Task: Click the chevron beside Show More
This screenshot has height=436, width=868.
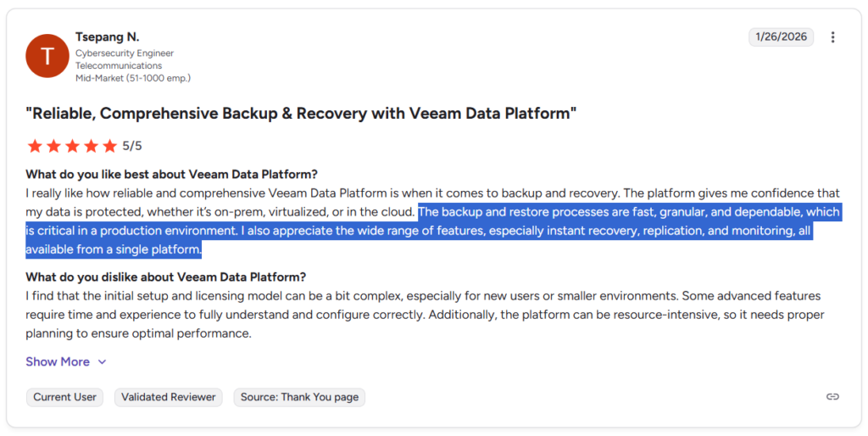Action: pyautogui.click(x=103, y=362)
